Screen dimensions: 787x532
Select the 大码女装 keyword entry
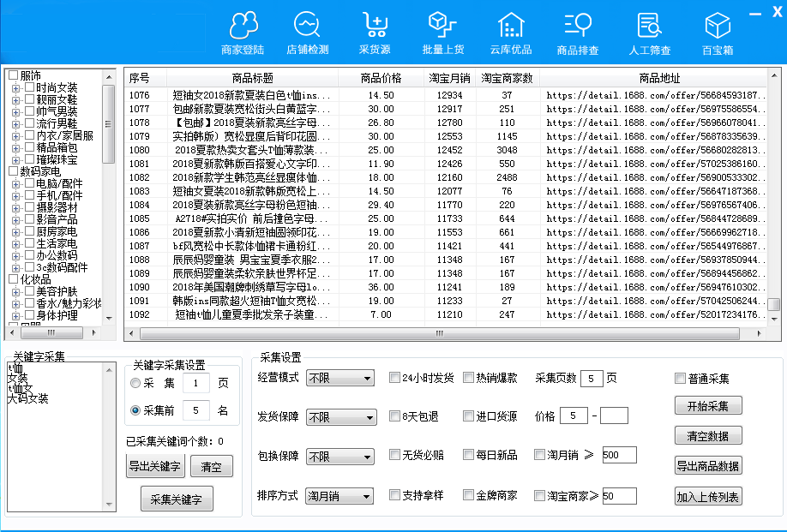(x=28, y=398)
